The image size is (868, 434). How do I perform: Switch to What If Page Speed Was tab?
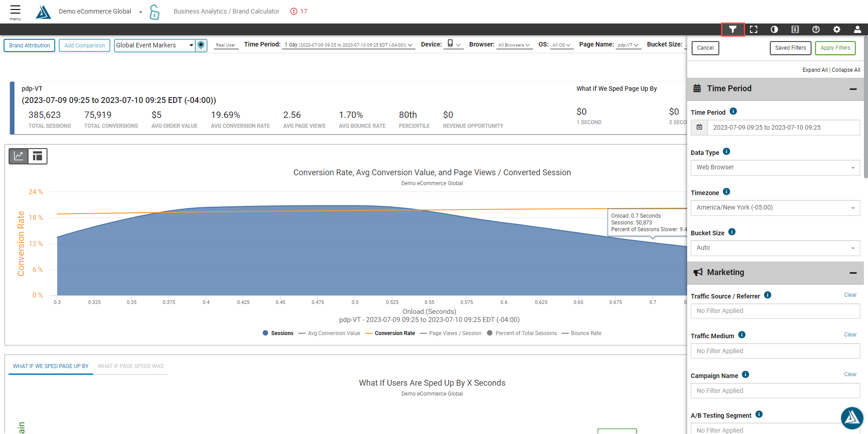pyautogui.click(x=131, y=366)
